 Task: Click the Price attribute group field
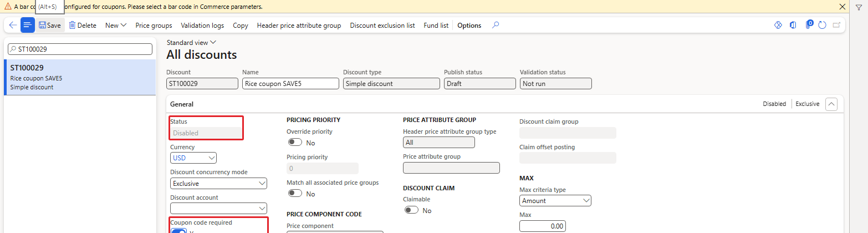[x=451, y=168]
